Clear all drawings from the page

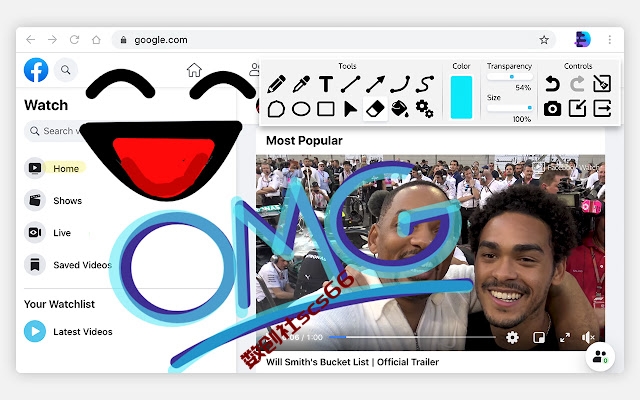[x=602, y=84]
